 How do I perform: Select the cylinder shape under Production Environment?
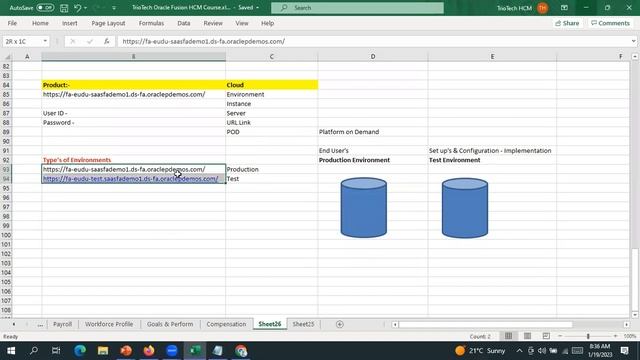[x=364, y=207]
